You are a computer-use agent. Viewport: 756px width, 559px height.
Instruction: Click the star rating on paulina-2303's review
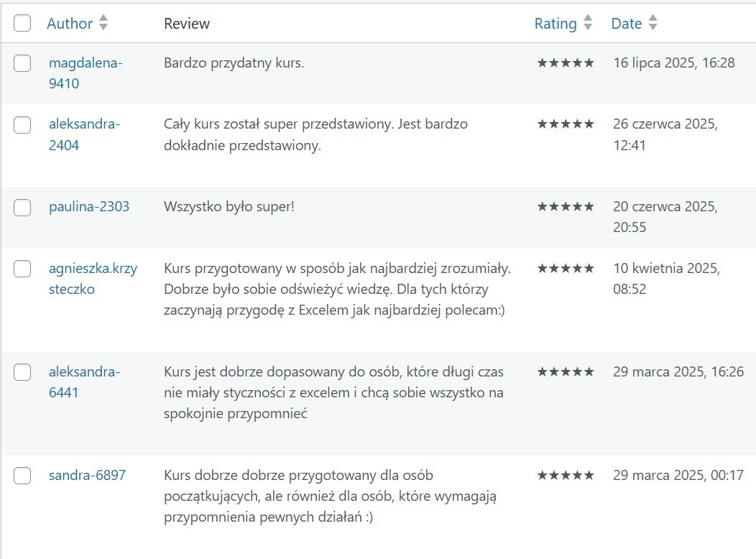(566, 207)
